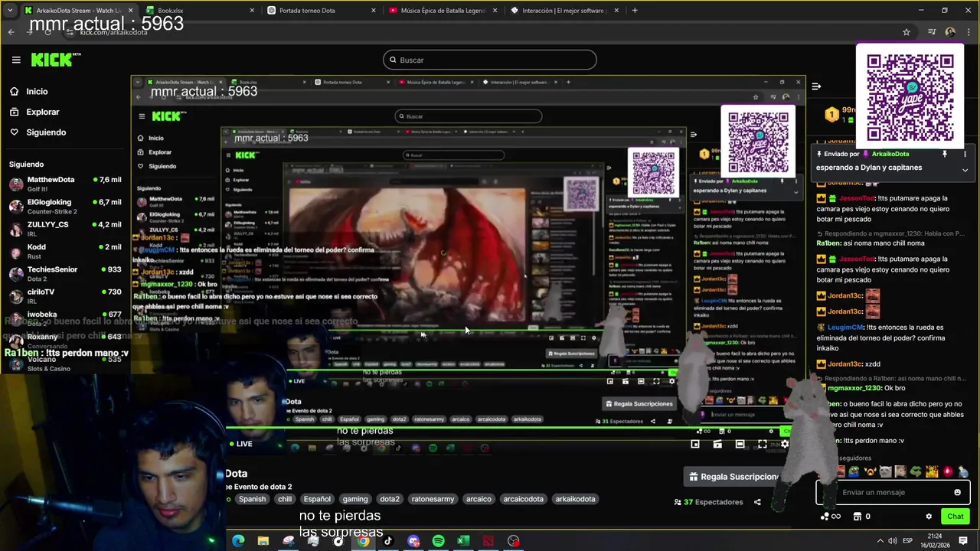Click the large Yape QR code
The width and height of the screenshot is (980, 551).
[x=910, y=96]
